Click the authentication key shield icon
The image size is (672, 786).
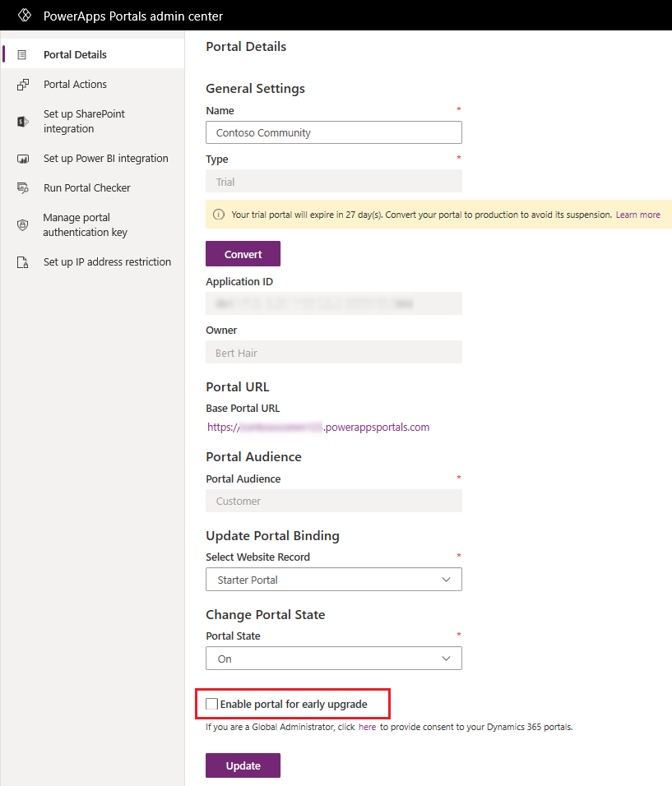(22, 225)
